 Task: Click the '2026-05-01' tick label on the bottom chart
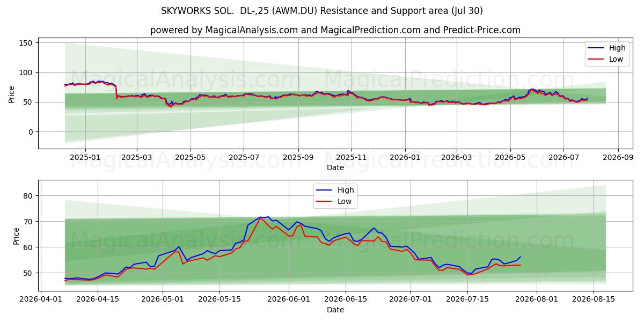pos(162,300)
